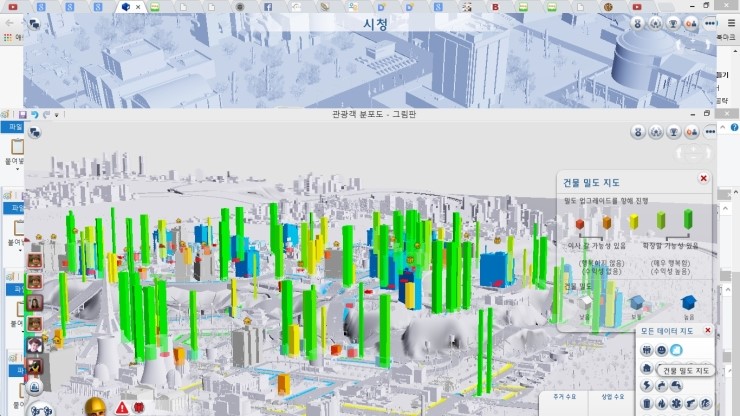Open the browser apps grid shortcut
Screen dimensions: 740x416
[8, 37]
